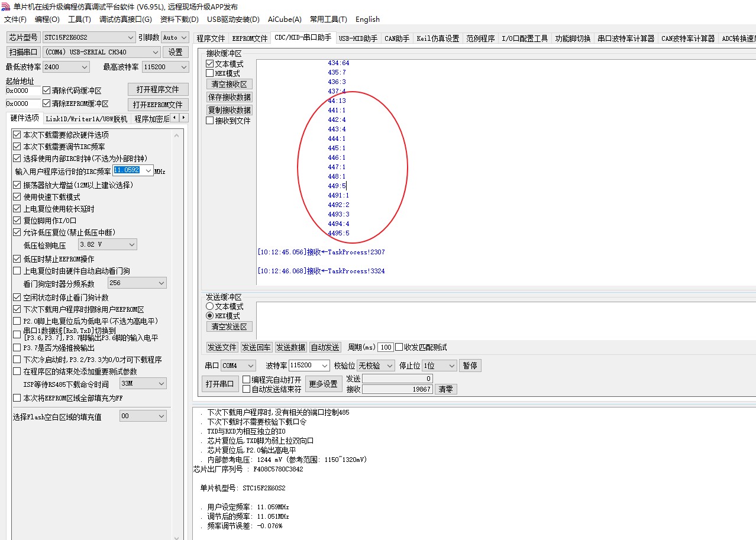The height and width of the screenshot is (540, 756).
Task: Open the 工具(T) menu
Action: tap(79, 20)
